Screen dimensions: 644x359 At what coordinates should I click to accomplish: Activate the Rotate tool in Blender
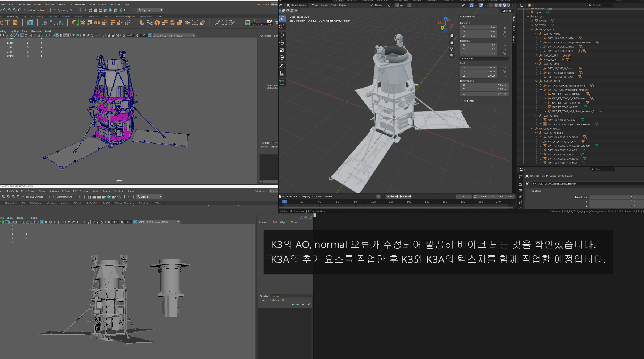pyautogui.click(x=282, y=42)
